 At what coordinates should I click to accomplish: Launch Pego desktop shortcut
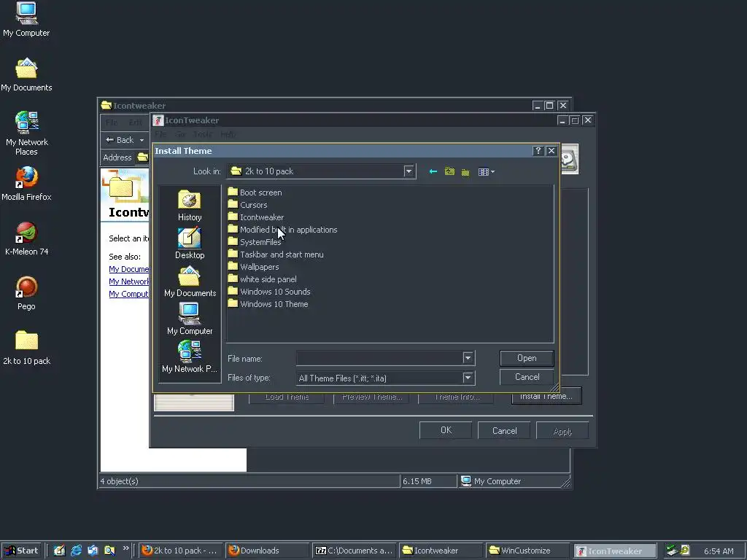point(27,293)
